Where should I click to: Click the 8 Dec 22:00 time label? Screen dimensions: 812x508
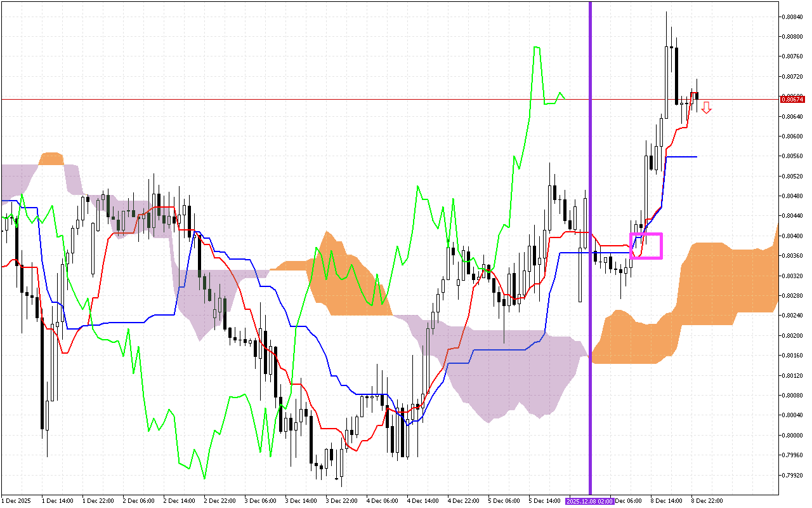click(706, 501)
